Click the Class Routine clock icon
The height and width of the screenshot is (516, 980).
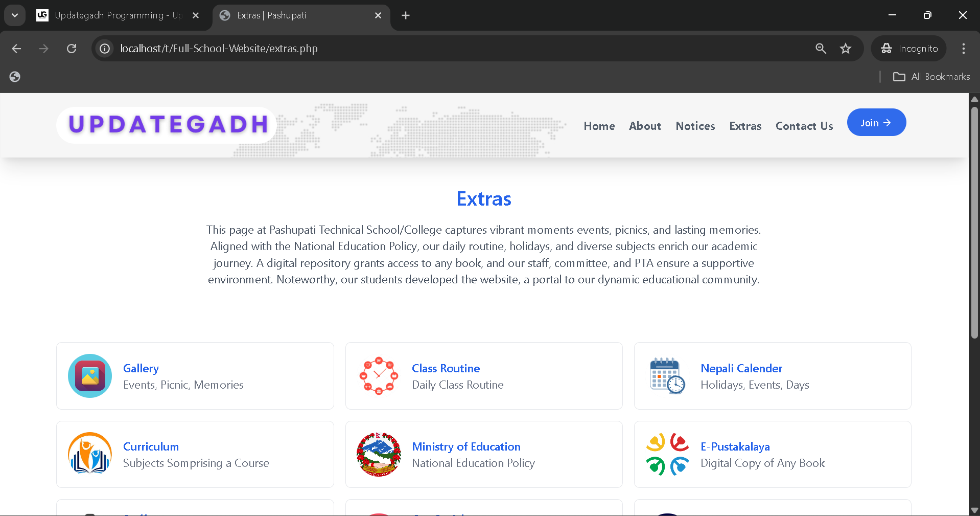[x=379, y=376]
